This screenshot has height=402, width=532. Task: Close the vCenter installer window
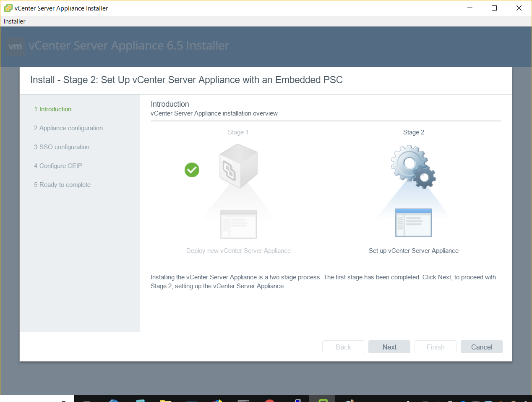pyautogui.click(x=519, y=8)
